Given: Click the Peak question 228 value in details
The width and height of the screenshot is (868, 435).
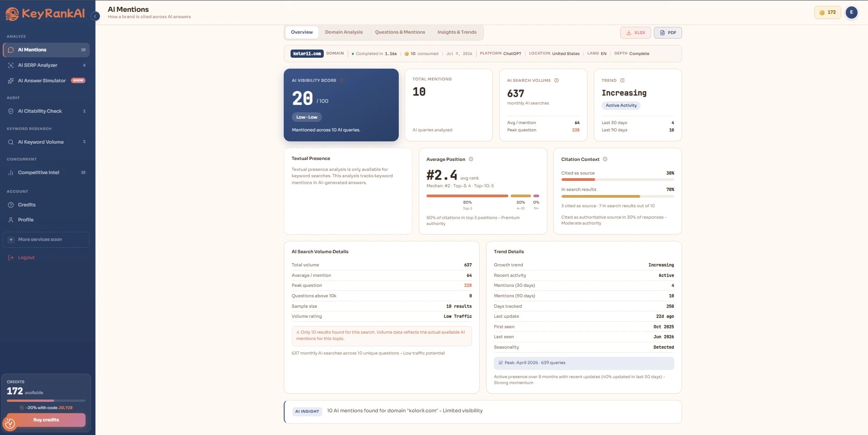Looking at the screenshot, I should [468, 285].
